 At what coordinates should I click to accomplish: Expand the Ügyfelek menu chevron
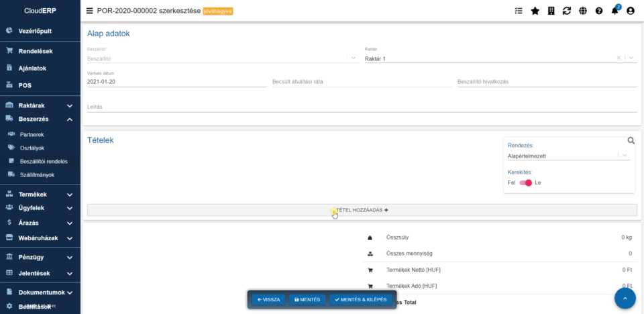(70, 209)
